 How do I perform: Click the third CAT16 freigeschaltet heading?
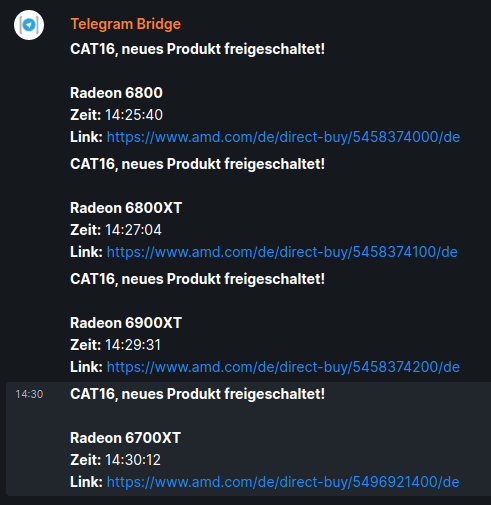point(197,279)
